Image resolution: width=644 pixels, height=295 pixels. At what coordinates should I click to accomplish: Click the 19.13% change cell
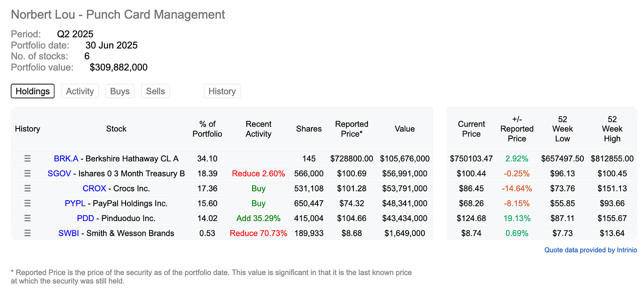[517, 218]
